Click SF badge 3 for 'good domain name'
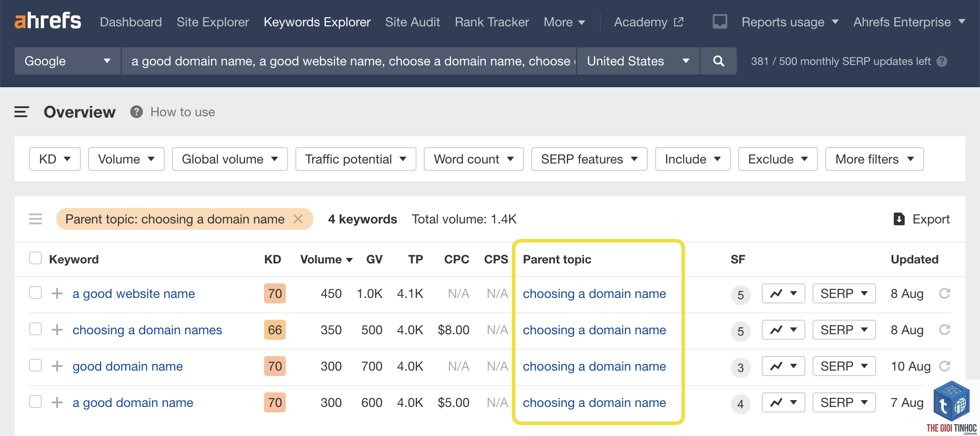This screenshot has width=980, height=436. click(x=740, y=368)
